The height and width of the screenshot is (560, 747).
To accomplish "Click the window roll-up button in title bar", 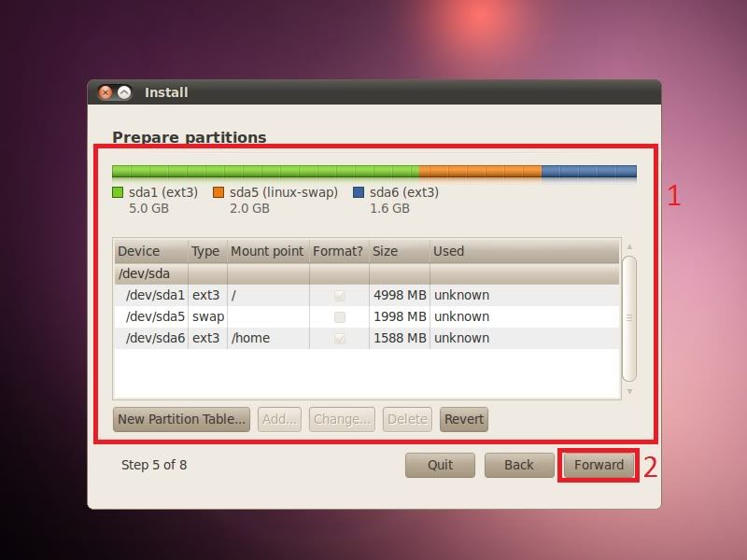I will (123, 92).
